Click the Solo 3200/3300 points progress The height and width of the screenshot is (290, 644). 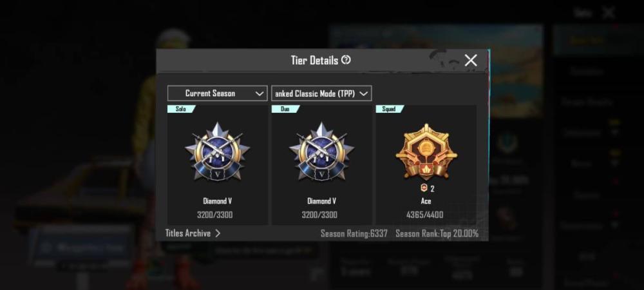pos(217,215)
